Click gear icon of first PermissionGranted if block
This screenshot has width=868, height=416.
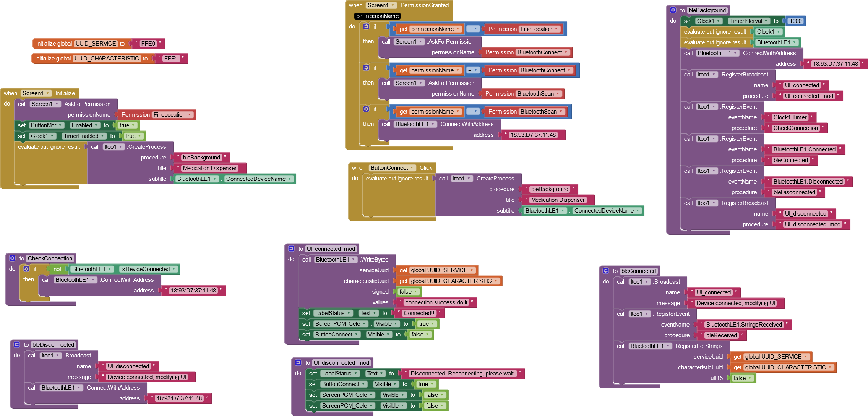(366, 27)
